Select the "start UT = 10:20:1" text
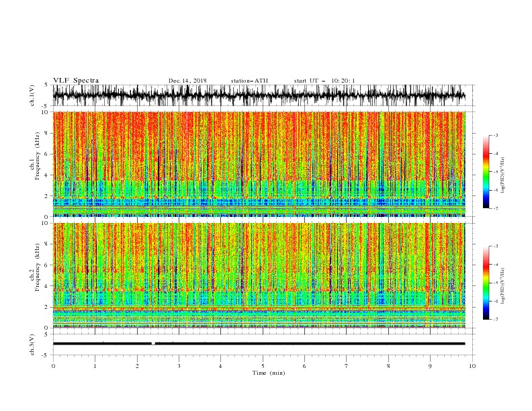Screen dimensions: 532x411 coord(324,81)
